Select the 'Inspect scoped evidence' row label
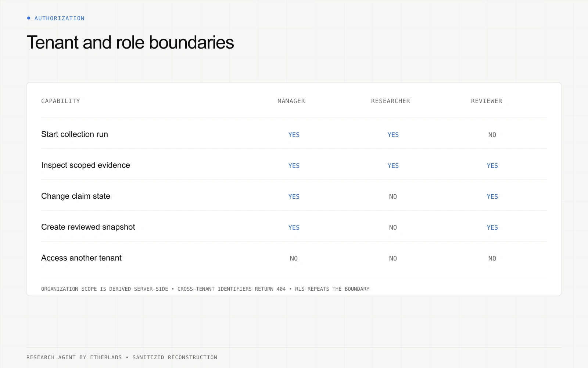Screen dimensions: 588x368 tap(86, 165)
